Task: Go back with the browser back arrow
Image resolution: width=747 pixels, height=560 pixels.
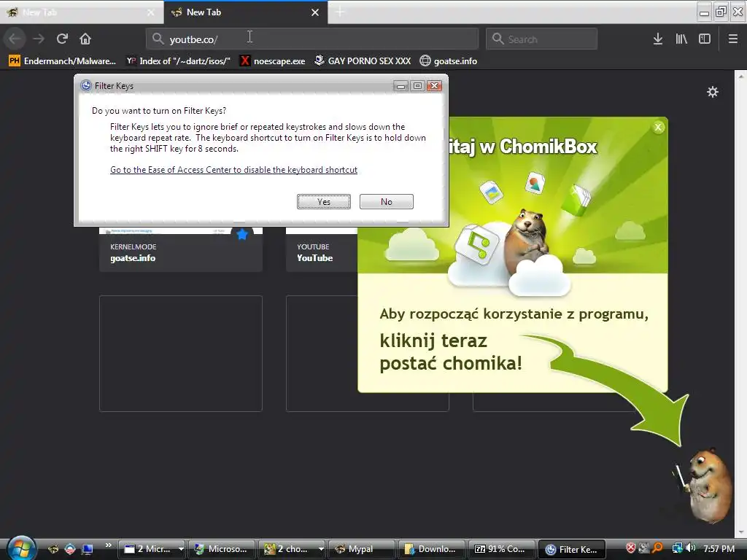Action: [15, 39]
